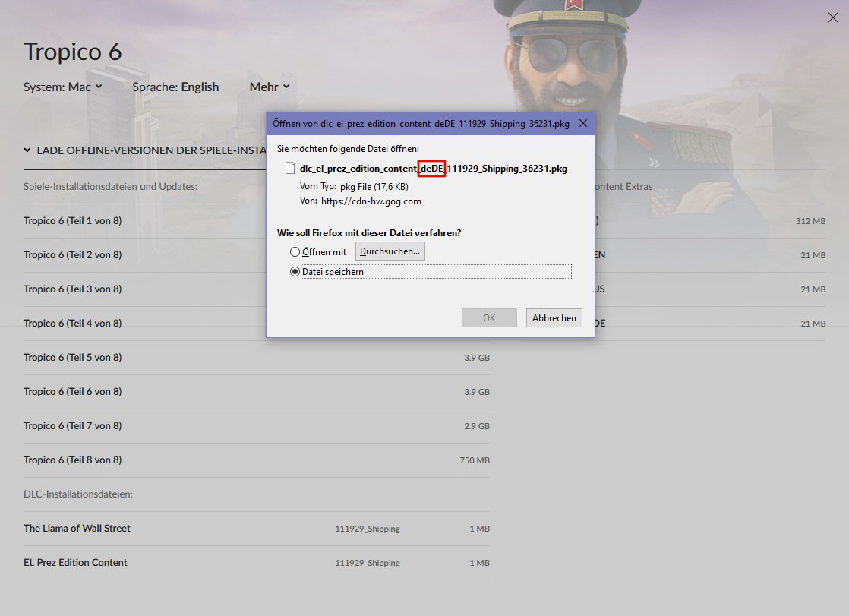
Task: Confirm download with the OK button
Action: point(489,318)
